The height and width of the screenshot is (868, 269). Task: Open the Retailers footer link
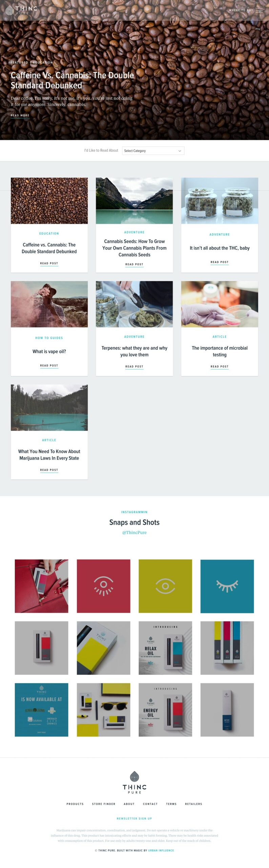coord(193,804)
